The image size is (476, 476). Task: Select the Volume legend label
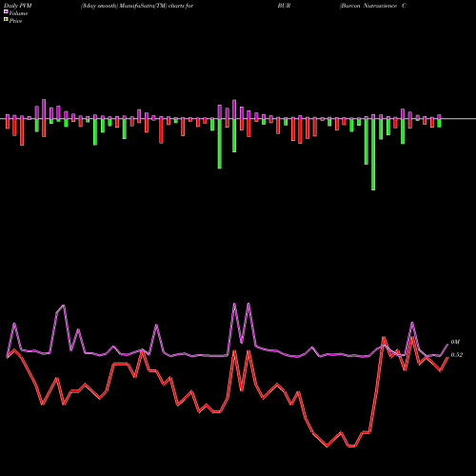point(18,13)
